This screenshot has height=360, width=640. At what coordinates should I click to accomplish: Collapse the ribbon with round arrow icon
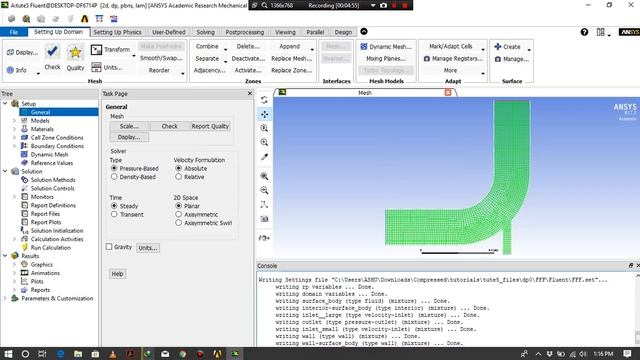coord(364,31)
